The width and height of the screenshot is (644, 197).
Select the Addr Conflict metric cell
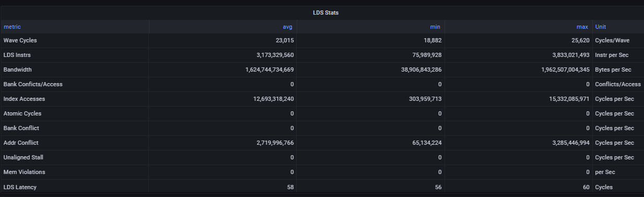tap(75, 143)
